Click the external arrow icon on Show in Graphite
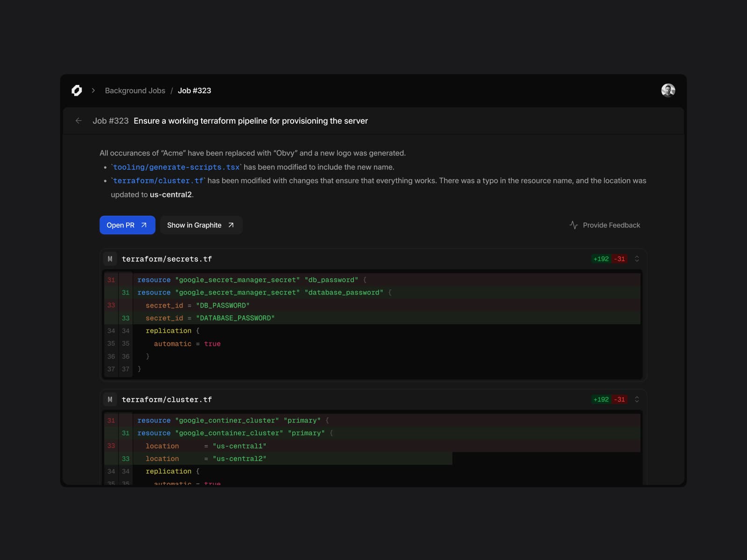This screenshot has height=560, width=747. pyautogui.click(x=231, y=225)
